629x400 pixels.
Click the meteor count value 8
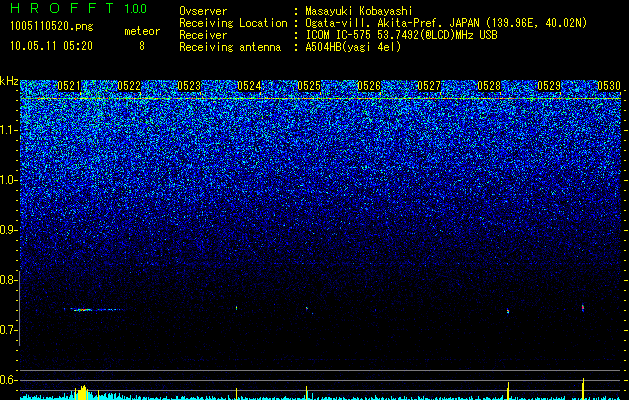[142, 46]
